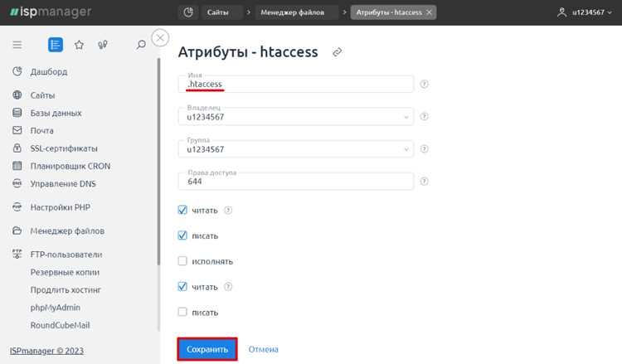
Task: Click the search magnifier icon
Action: point(141,45)
